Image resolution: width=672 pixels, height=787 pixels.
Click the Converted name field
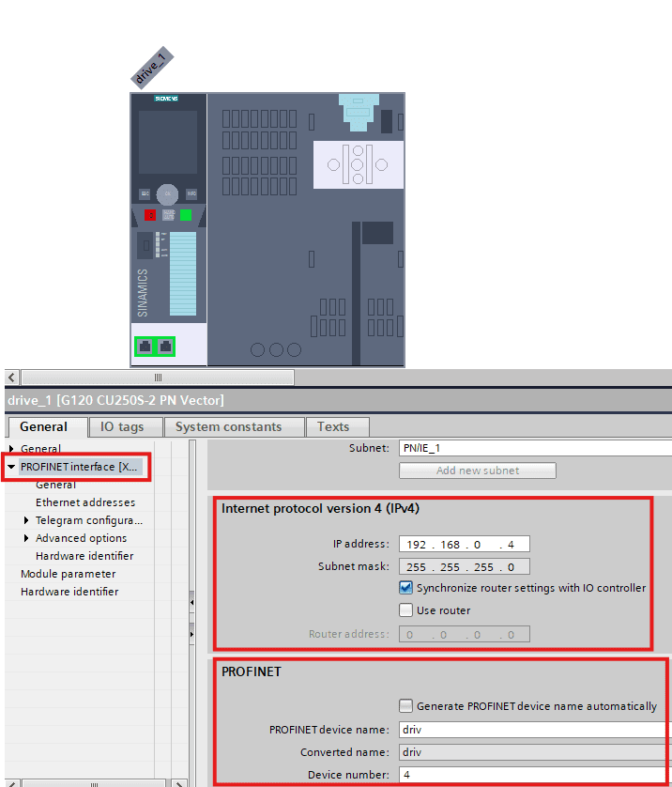(x=534, y=752)
